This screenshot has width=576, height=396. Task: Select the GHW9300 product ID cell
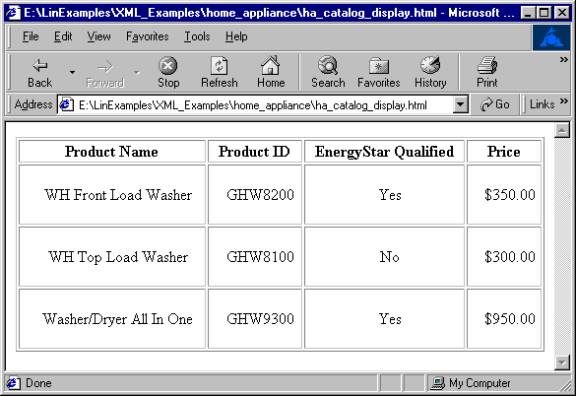tap(255, 319)
